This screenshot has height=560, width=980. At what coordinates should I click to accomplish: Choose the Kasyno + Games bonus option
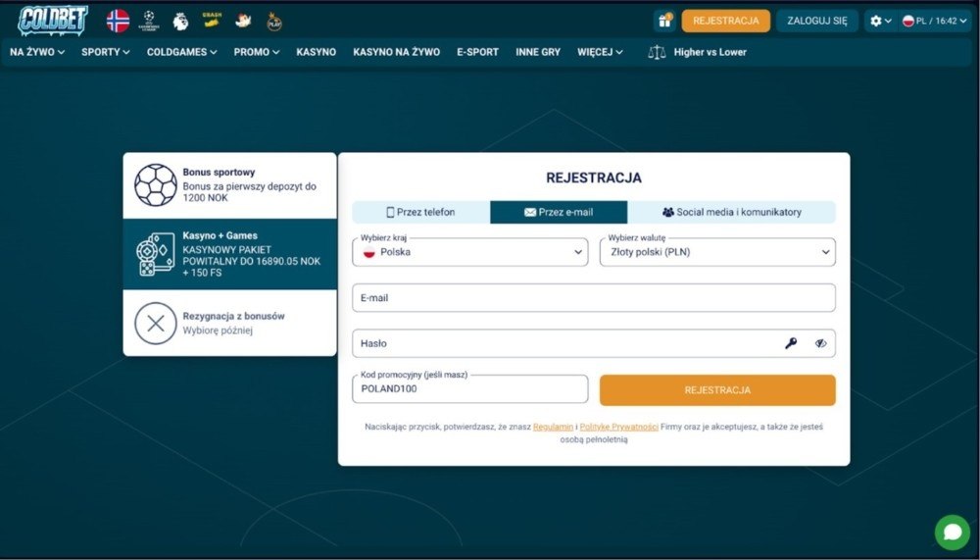click(230, 254)
